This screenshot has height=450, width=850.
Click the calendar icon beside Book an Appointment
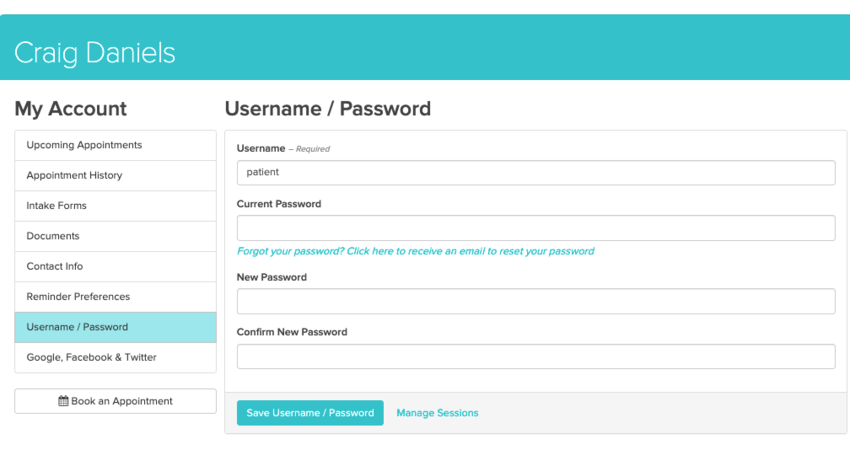pyautogui.click(x=64, y=401)
